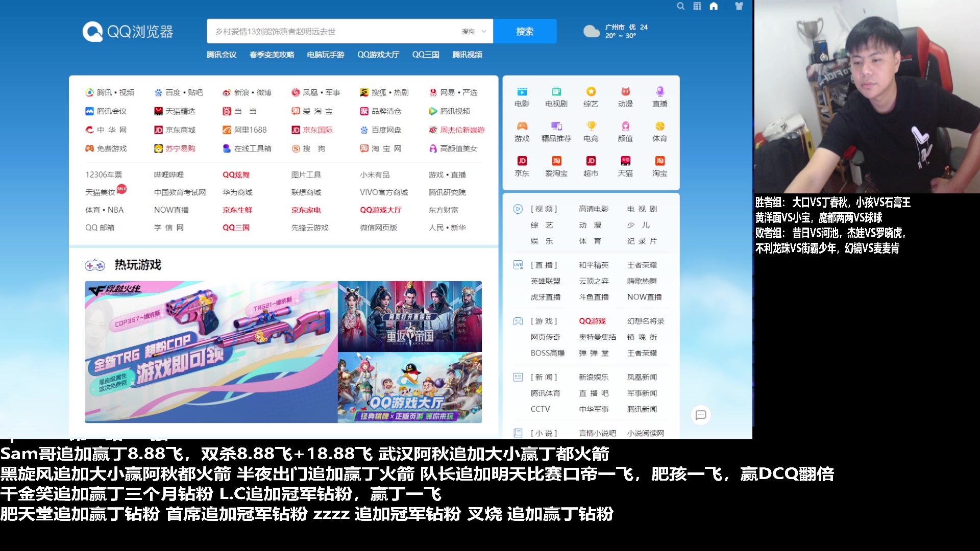Screen dimensions: 980x551
Task: Open the feedback chat bubble icon
Action: [701, 415]
